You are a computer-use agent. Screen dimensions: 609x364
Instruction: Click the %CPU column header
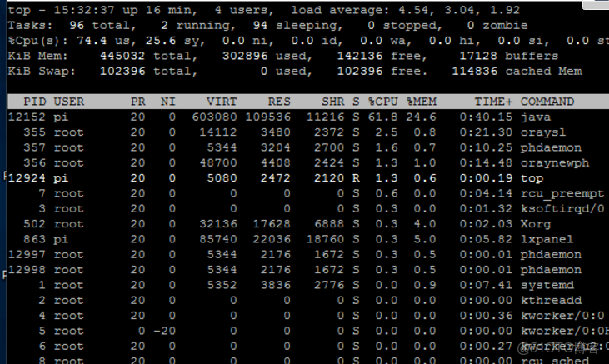[383, 102]
